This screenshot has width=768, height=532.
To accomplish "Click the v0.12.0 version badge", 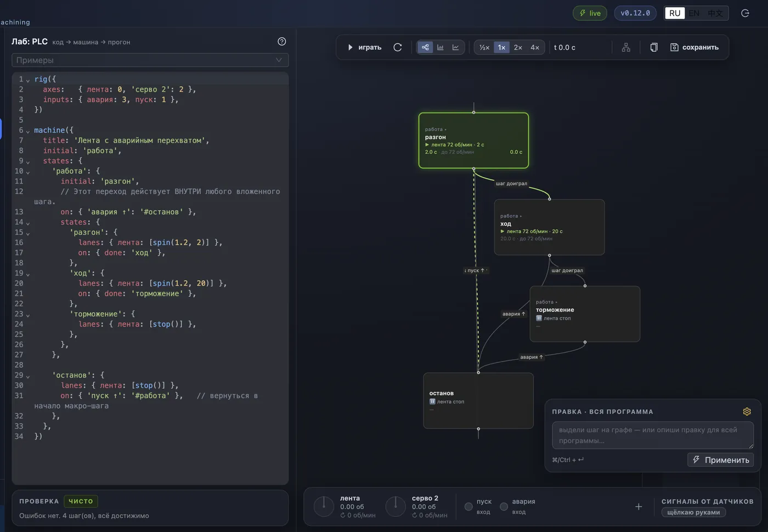I will 635,13.
